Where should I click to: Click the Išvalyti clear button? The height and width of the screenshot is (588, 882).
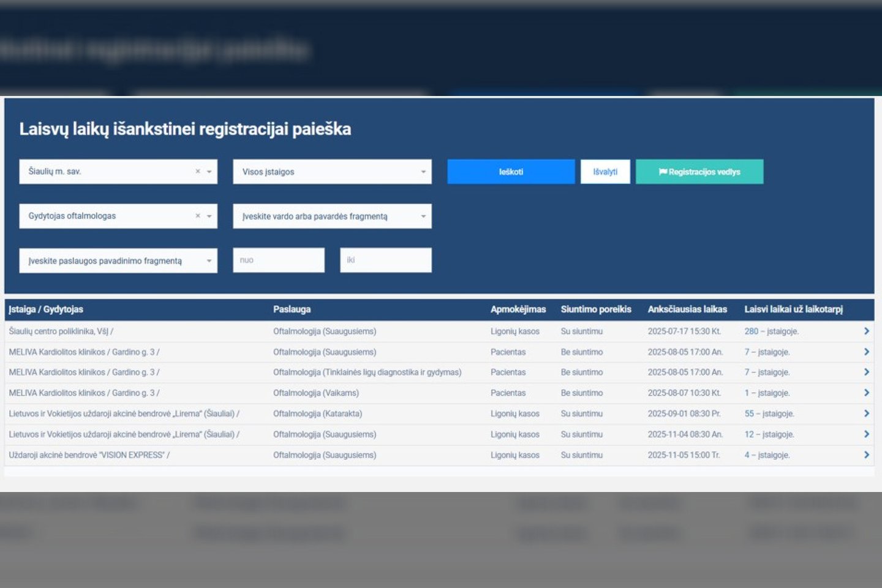(605, 172)
